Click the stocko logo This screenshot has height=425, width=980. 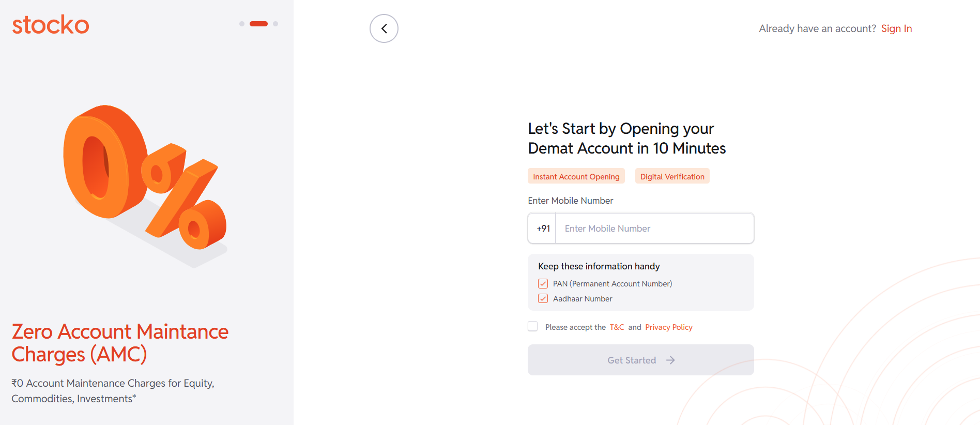[51, 25]
